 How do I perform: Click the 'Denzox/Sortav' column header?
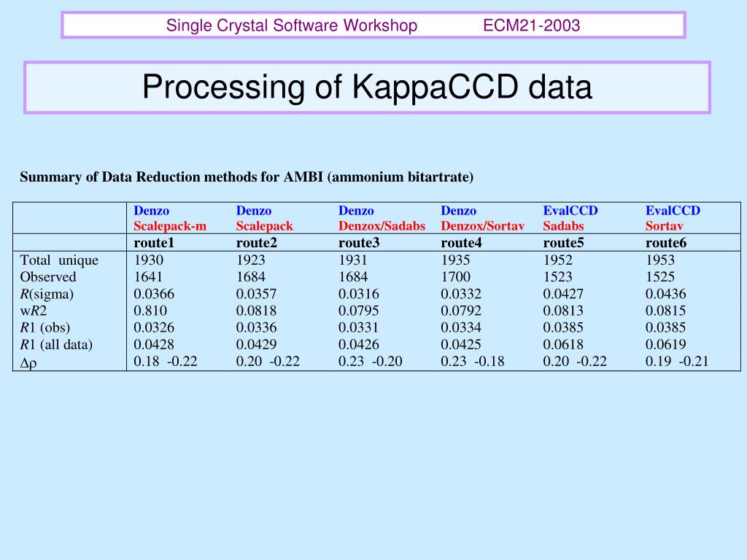(x=482, y=226)
